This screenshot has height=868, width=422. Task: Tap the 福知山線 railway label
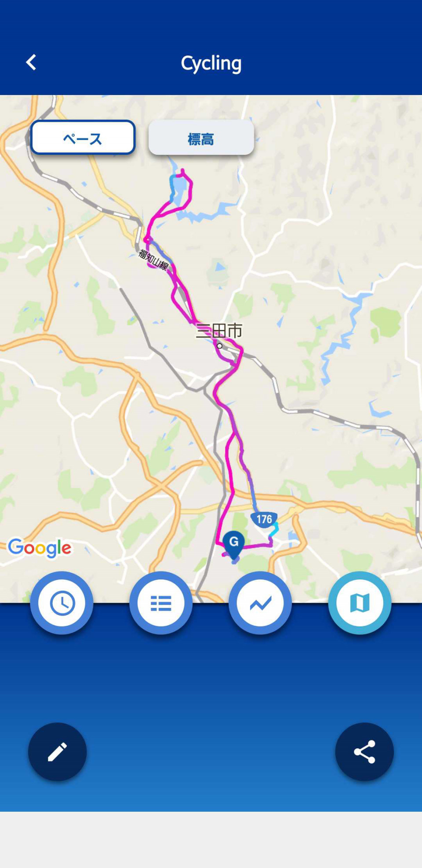(153, 260)
